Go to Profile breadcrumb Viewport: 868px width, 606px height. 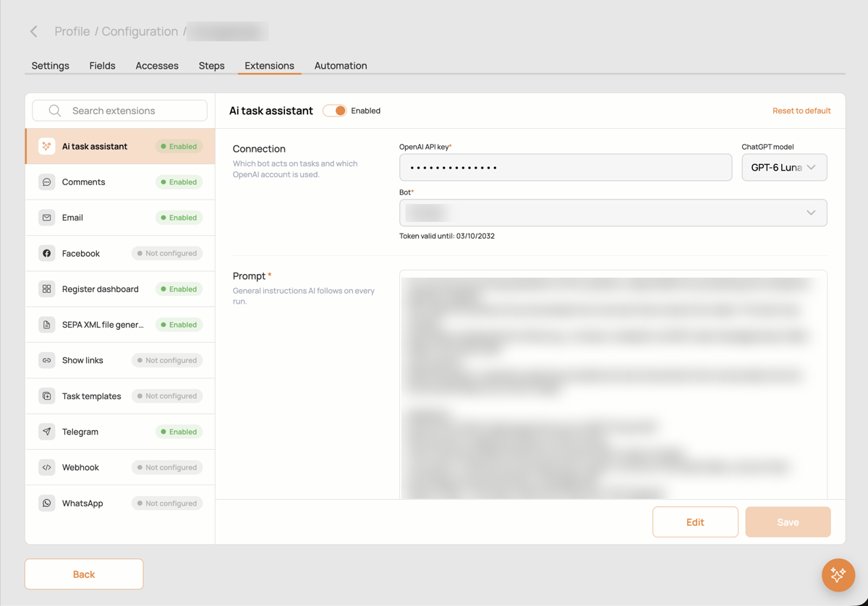[72, 32]
